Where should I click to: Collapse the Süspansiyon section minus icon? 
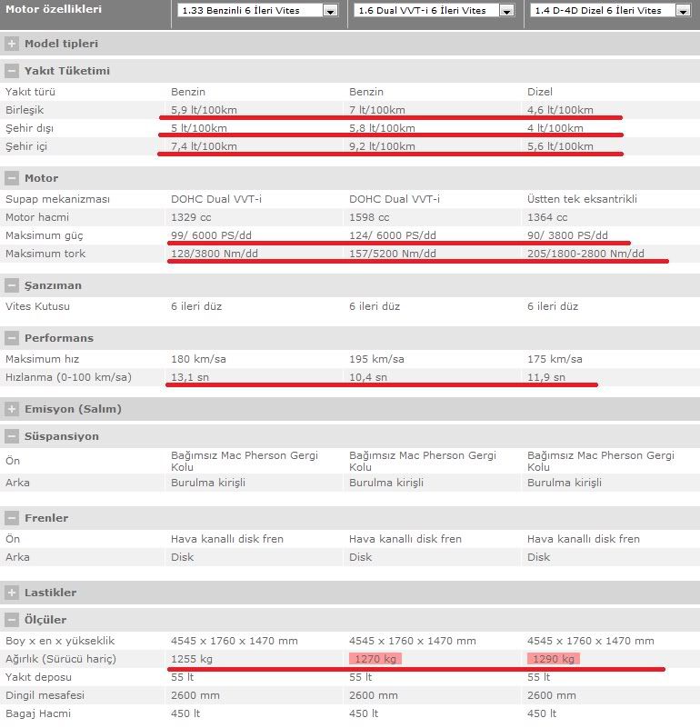coord(12,436)
